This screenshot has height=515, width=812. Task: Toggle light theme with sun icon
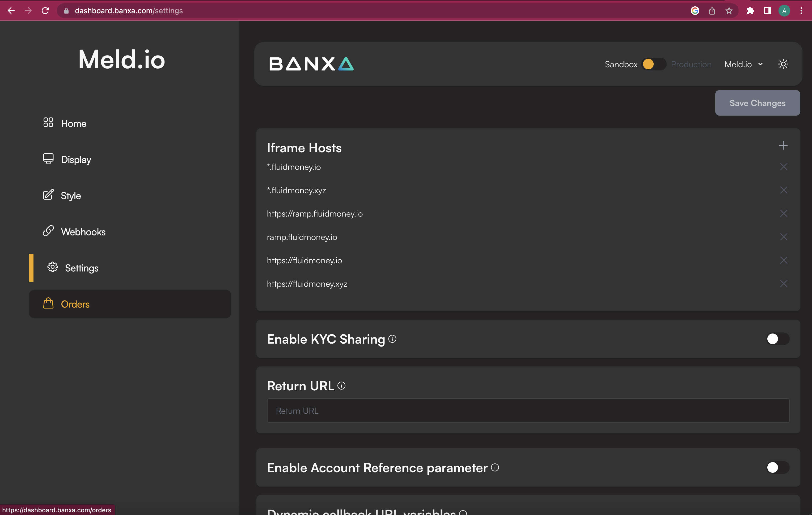[x=783, y=64]
